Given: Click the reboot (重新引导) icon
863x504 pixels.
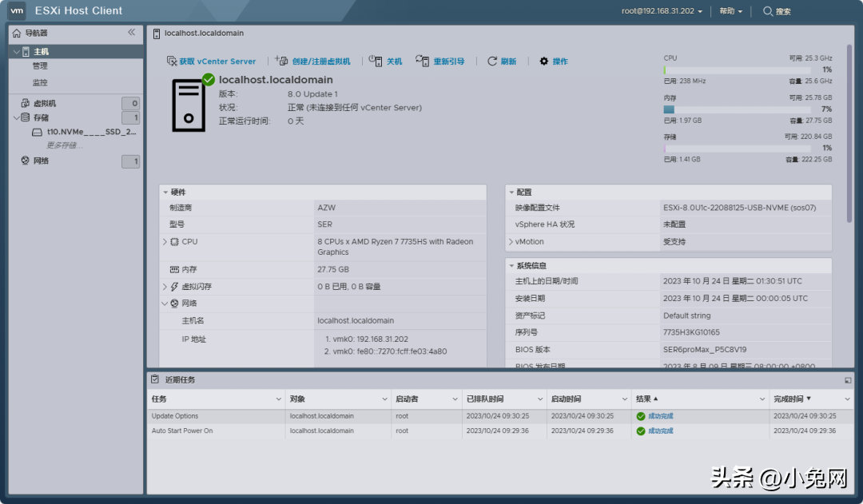Looking at the screenshot, I should point(422,61).
